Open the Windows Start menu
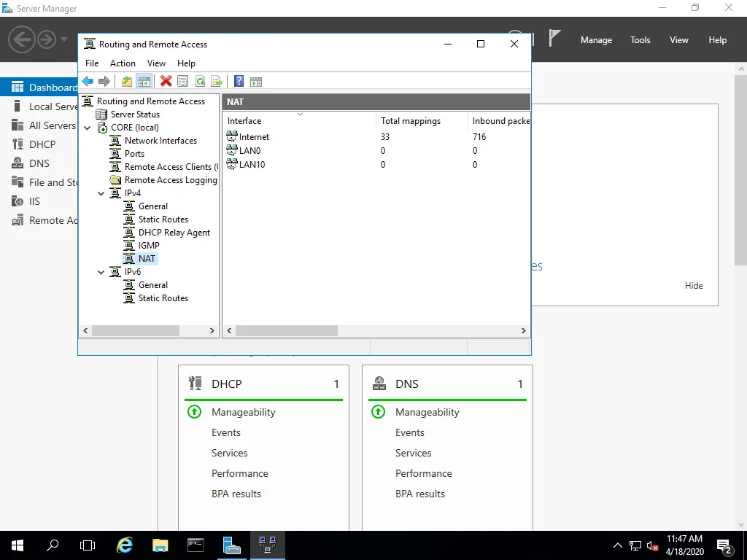Screen dimensions: 747x560 (18, 545)
